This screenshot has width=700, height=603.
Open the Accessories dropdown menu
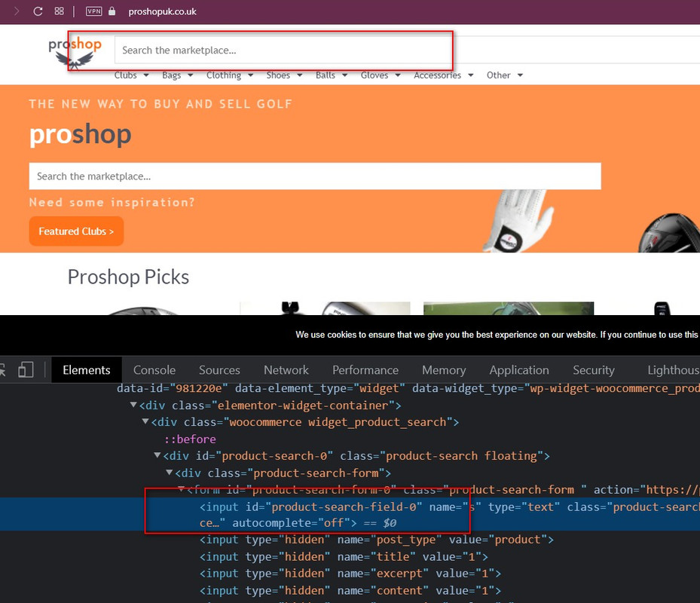click(x=443, y=75)
